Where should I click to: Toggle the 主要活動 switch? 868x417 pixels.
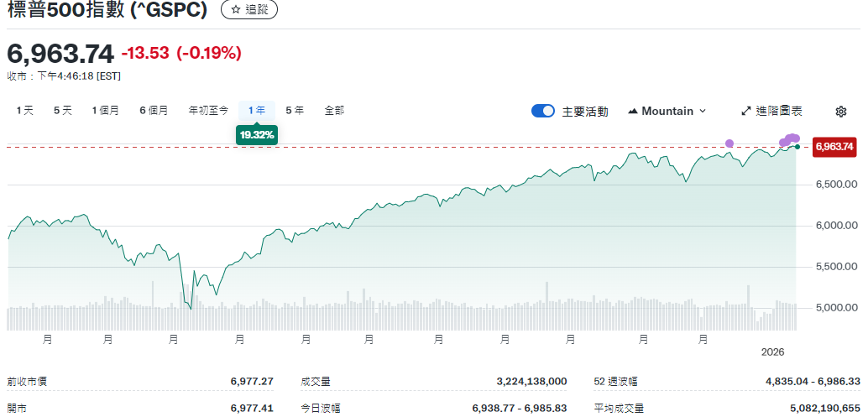543,111
